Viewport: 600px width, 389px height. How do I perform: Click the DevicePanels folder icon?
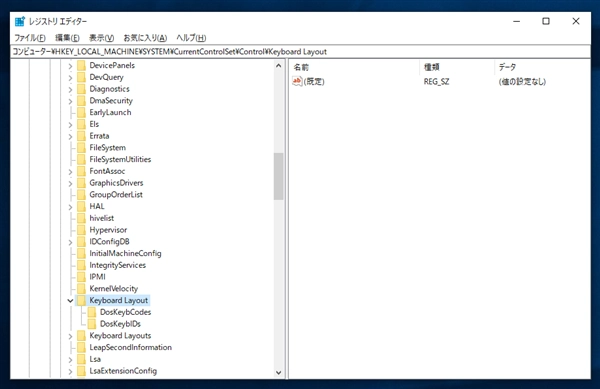pyautogui.click(x=81, y=65)
